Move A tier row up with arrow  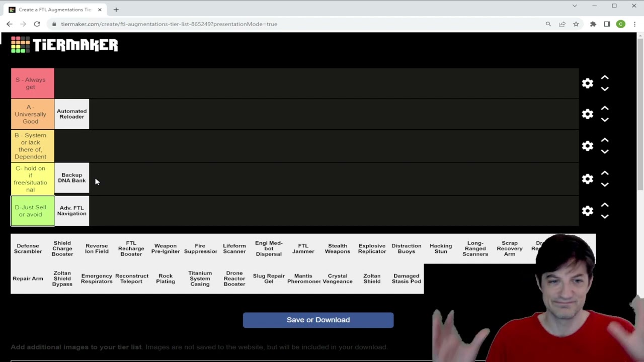[x=605, y=108]
